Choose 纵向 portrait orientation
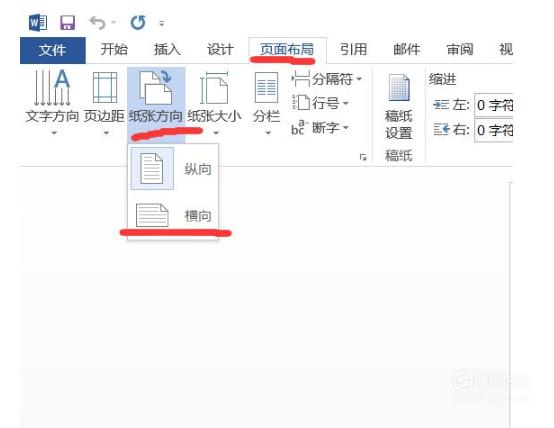The height and width of the screenshot is (428, 554). [173, 169]
